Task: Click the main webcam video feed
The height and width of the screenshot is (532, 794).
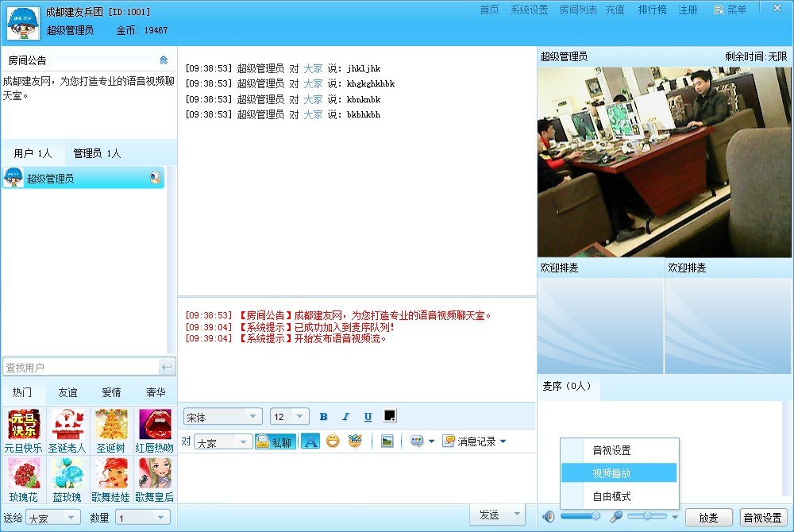Action: coord(664,162)
